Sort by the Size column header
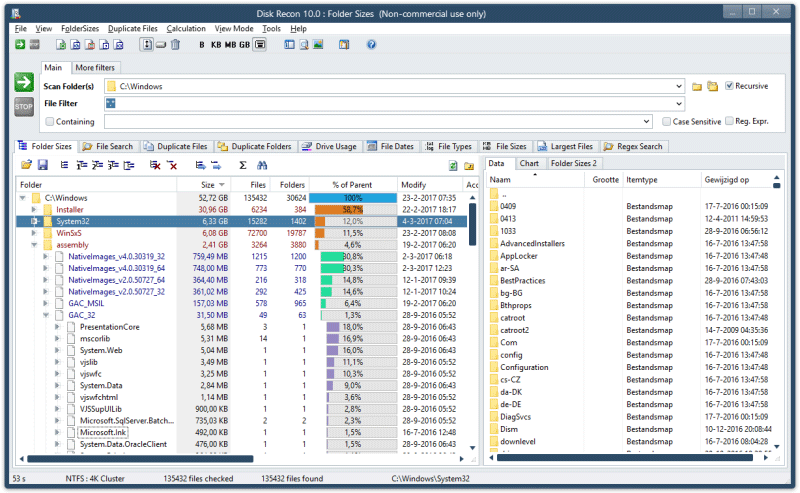 point(206,185)
